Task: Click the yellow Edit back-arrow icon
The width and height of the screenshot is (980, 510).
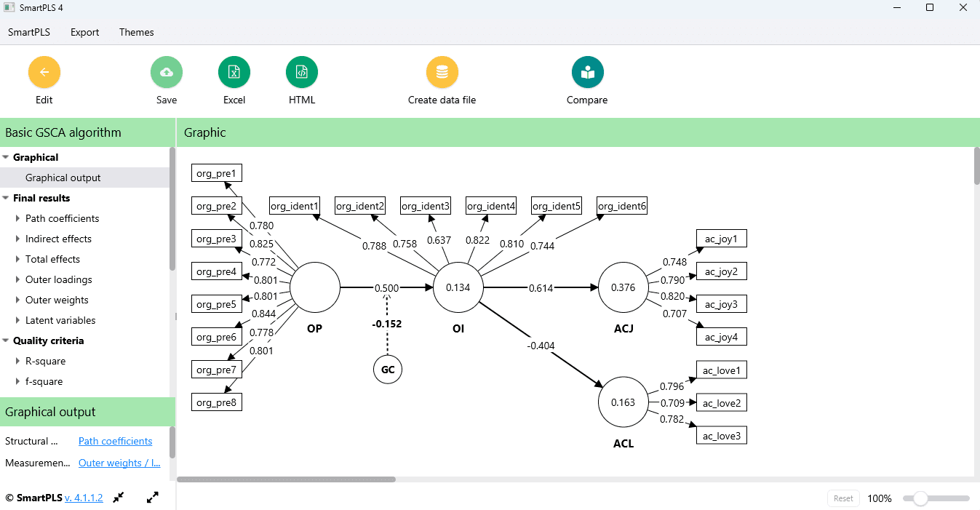Action: tap(44, 72)
